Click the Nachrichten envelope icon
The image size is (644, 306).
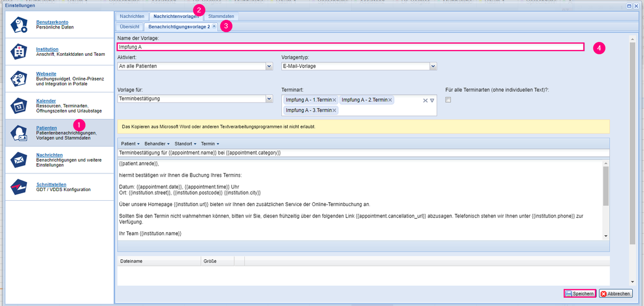click(x=21, y=159)
